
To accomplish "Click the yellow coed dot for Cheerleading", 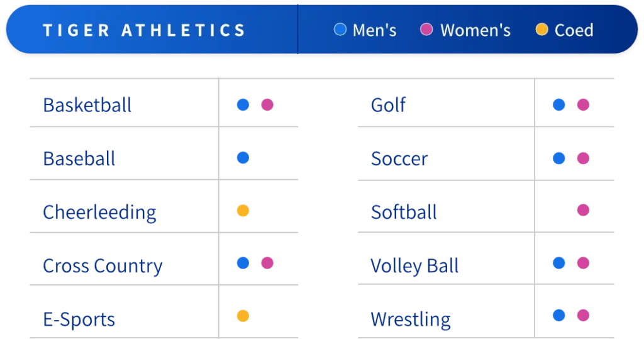I will point(243,211).
